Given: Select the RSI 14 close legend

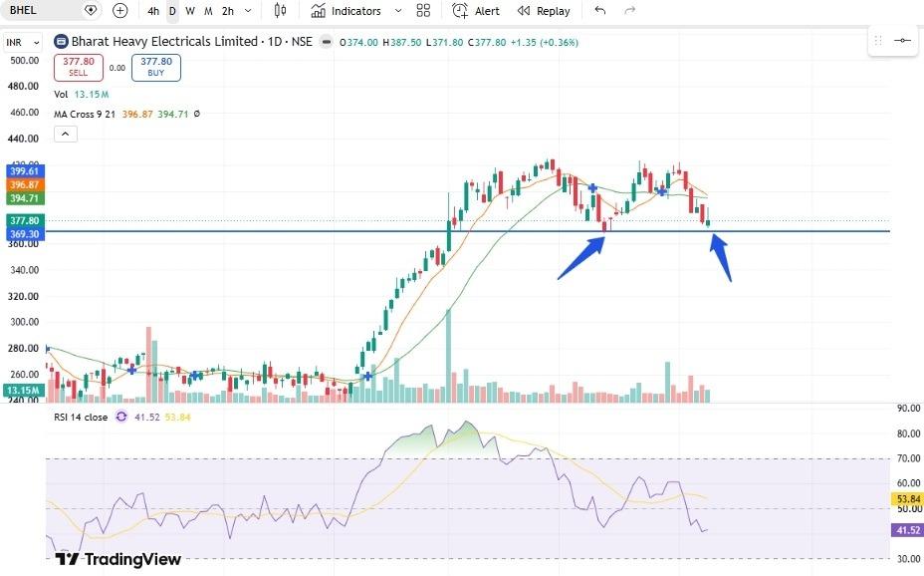Looking at the screenshot, I should coord(81,417).
